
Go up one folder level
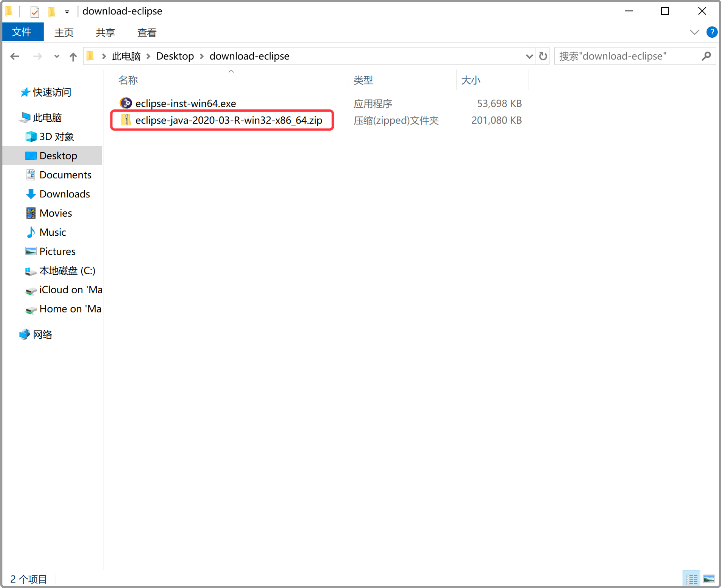(73, 56)
